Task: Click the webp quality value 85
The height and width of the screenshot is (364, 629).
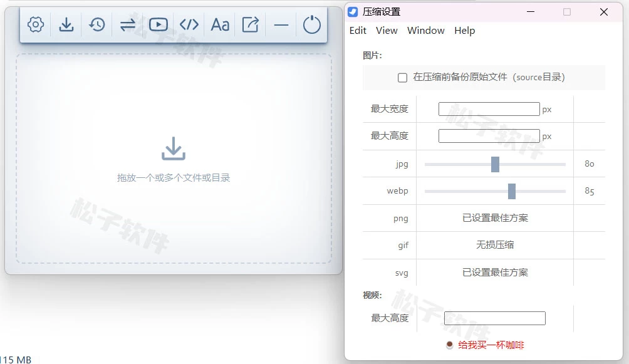Action: (590, 191)
